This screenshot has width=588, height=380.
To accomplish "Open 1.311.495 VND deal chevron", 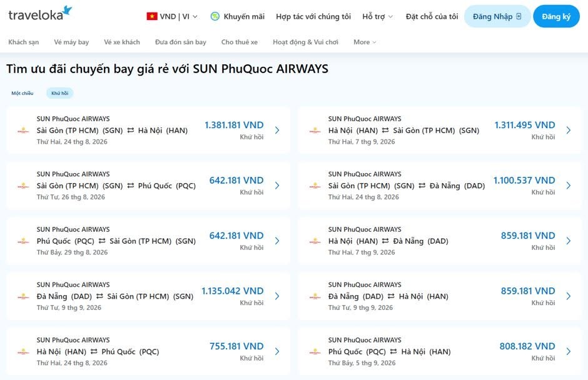I will [x=569, y=130].
